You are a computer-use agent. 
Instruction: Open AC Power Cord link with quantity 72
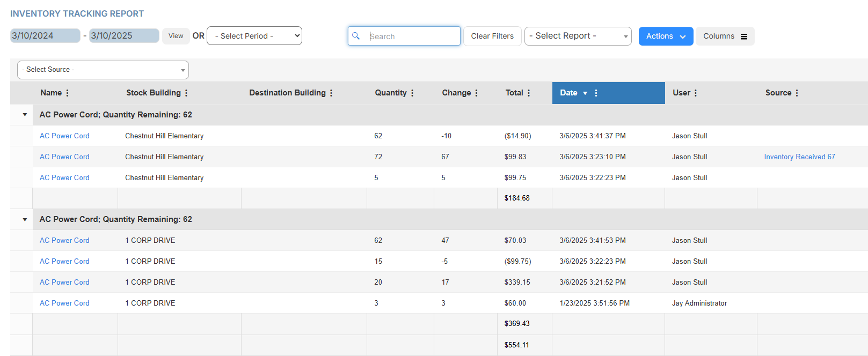(64, 157)
